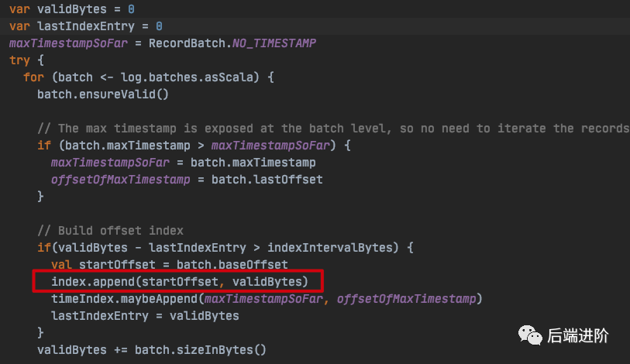Click the comment about max timestamp exposure
This screenshot has height=364, width=630.
coord(333,128)
